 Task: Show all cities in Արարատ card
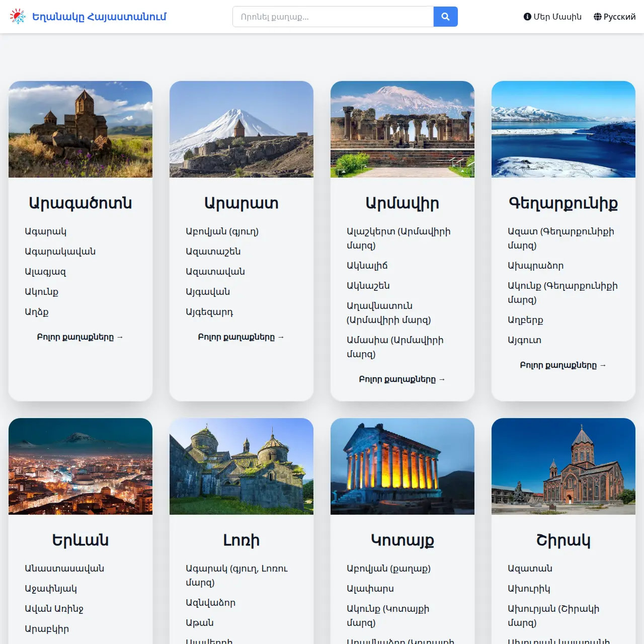point(241,337)
